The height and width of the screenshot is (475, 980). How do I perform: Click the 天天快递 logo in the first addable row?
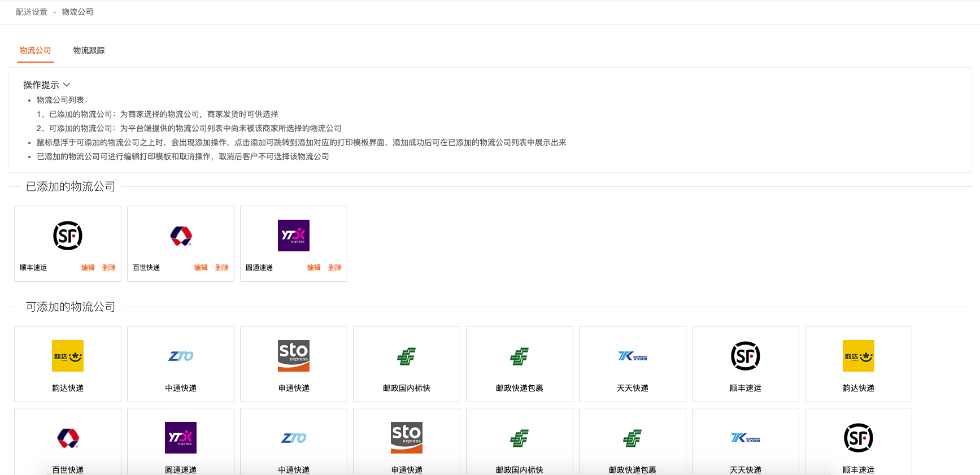[x=633, y=356]
